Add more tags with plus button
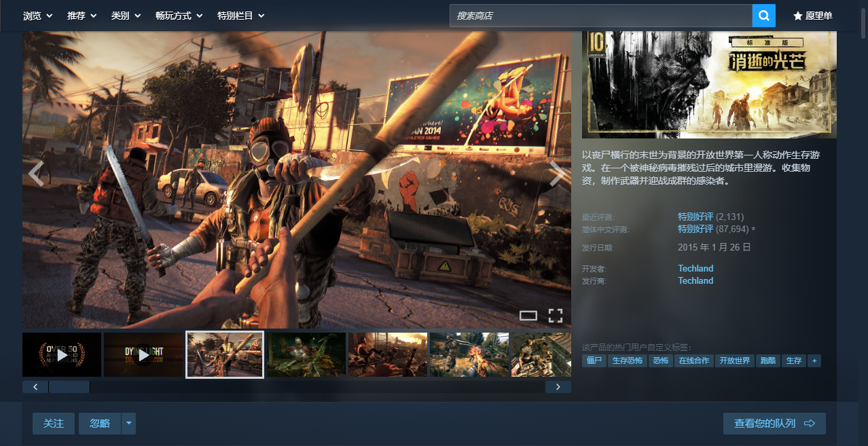This screenshot has height=446, width=868. click(x=814, y=360)
